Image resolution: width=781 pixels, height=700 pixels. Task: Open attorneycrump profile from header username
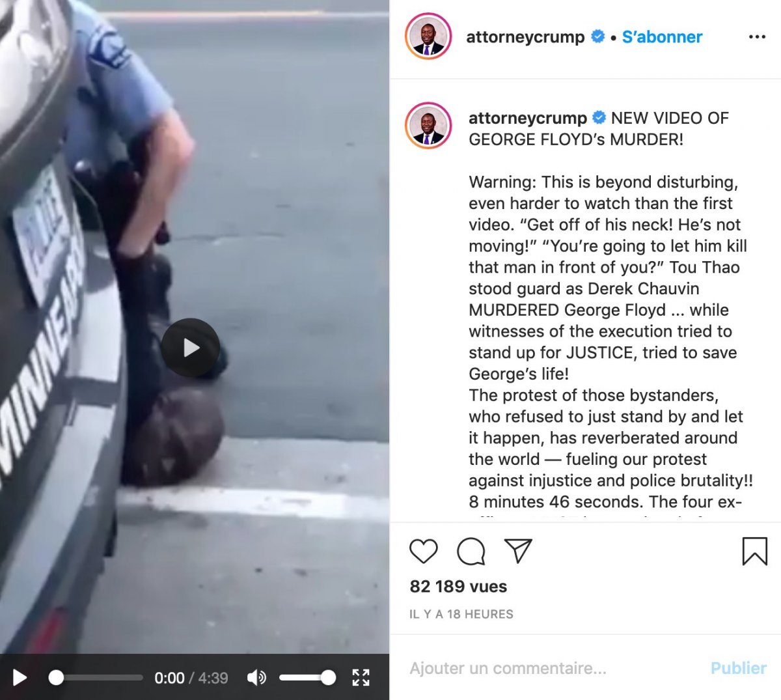525,37
